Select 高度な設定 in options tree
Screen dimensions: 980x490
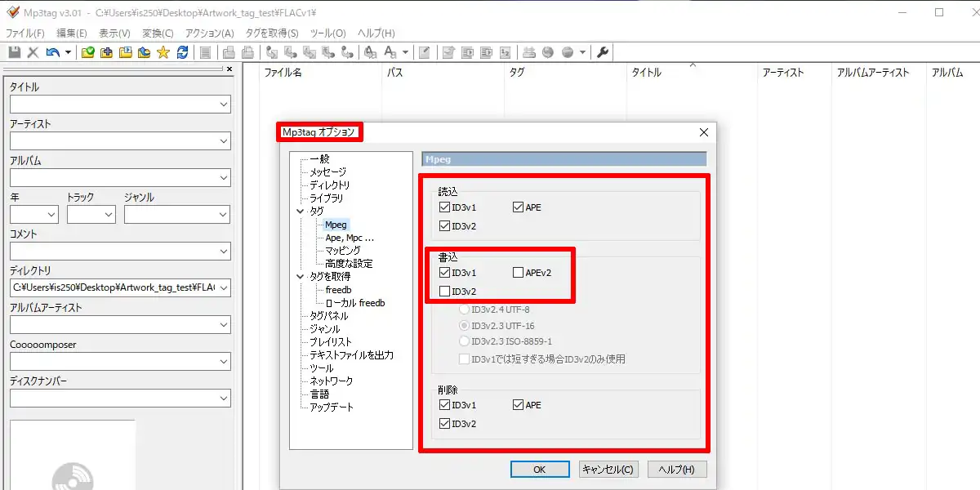[x=349, y=264]
